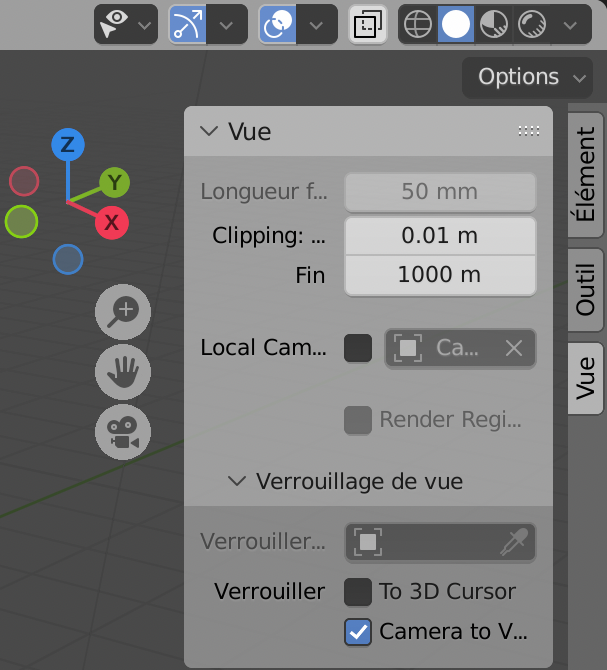Click the Z axis on navigation gizmo

(67, 145)
